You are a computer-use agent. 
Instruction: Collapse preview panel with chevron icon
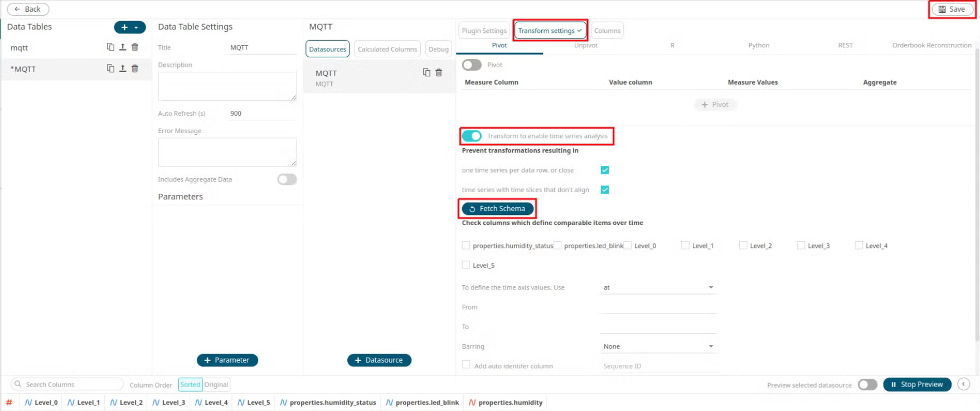pyautogui.click(x=963, y=384)
